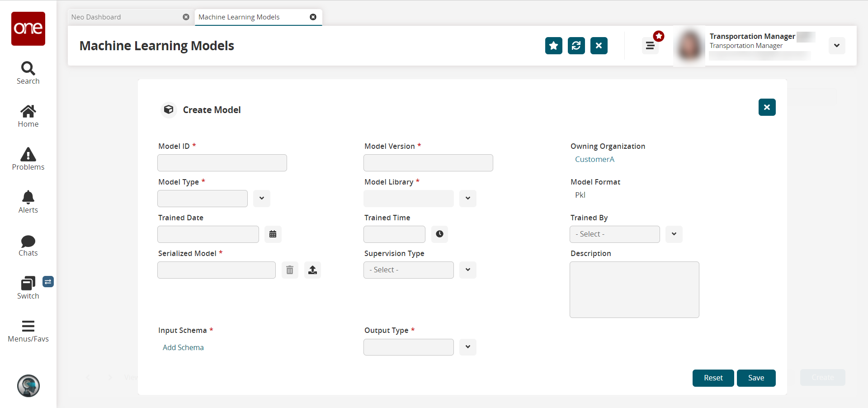The width and height of the screenshot is (868, 408).
Task: Add page to favorites with star button
Action: 554,46
